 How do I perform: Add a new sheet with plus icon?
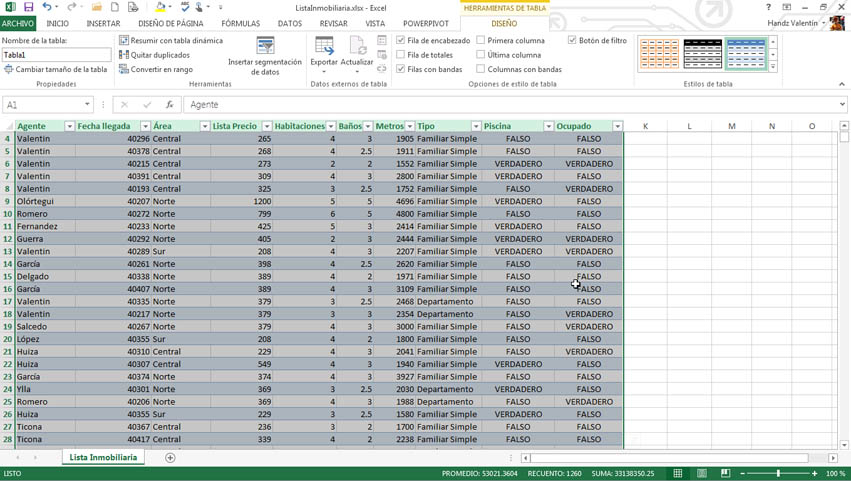tap(170, 457)
